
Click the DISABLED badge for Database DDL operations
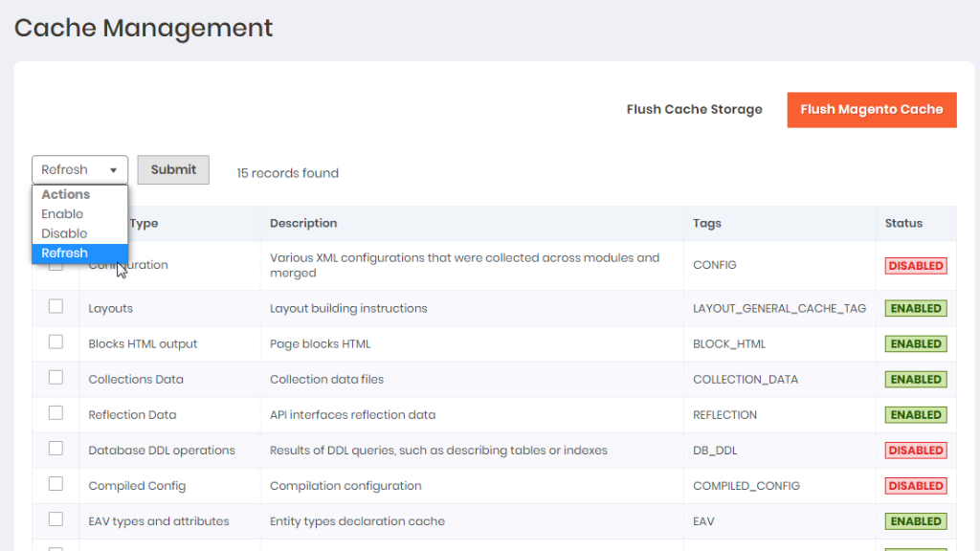[x=916, y=450]
